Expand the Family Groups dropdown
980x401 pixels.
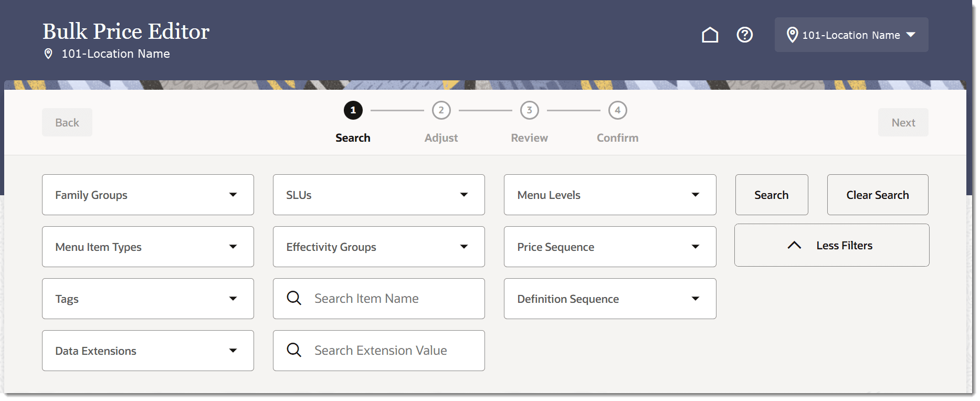click(x=148, y=195)
